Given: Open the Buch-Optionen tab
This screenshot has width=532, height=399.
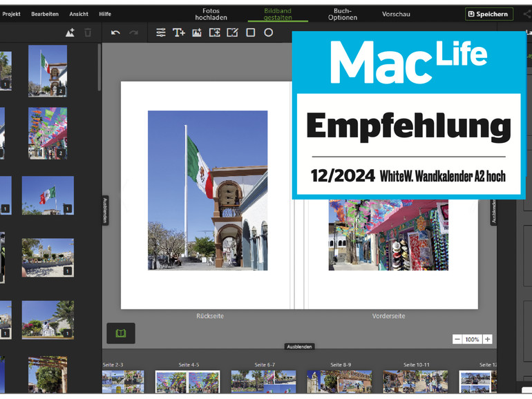Looking at the screenshot, I should click(342, 14).
